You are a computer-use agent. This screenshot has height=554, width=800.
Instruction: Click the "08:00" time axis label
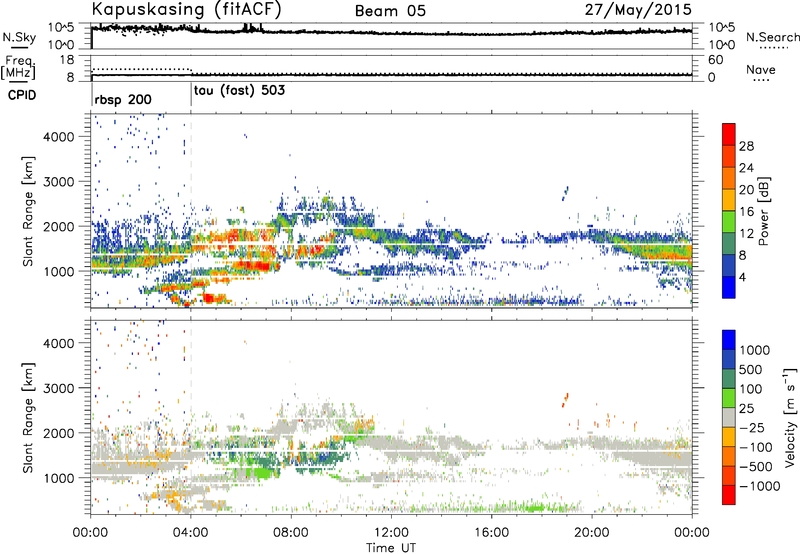click(291, 533)
